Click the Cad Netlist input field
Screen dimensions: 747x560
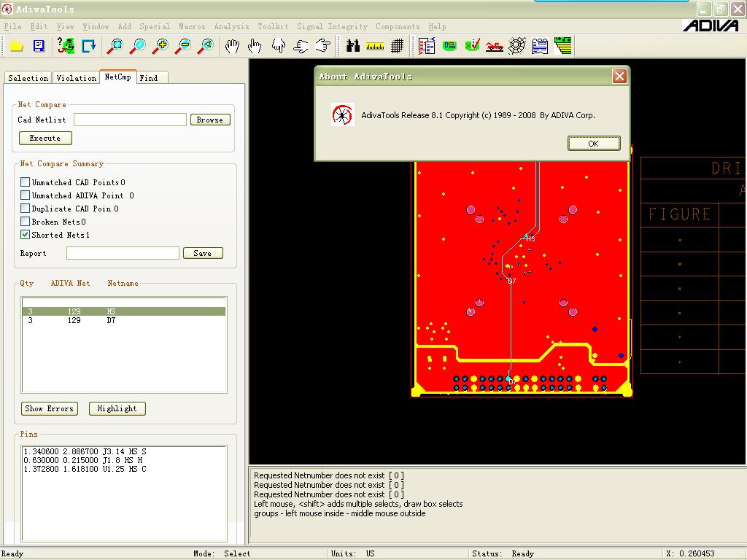(x=130, y=120)
